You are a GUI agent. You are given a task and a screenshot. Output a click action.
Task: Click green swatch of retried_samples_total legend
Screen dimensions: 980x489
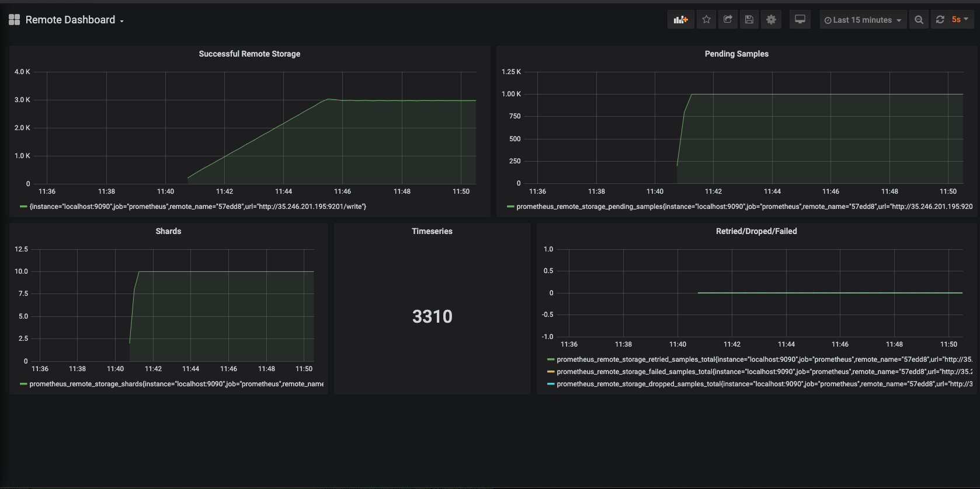(551, 359)
